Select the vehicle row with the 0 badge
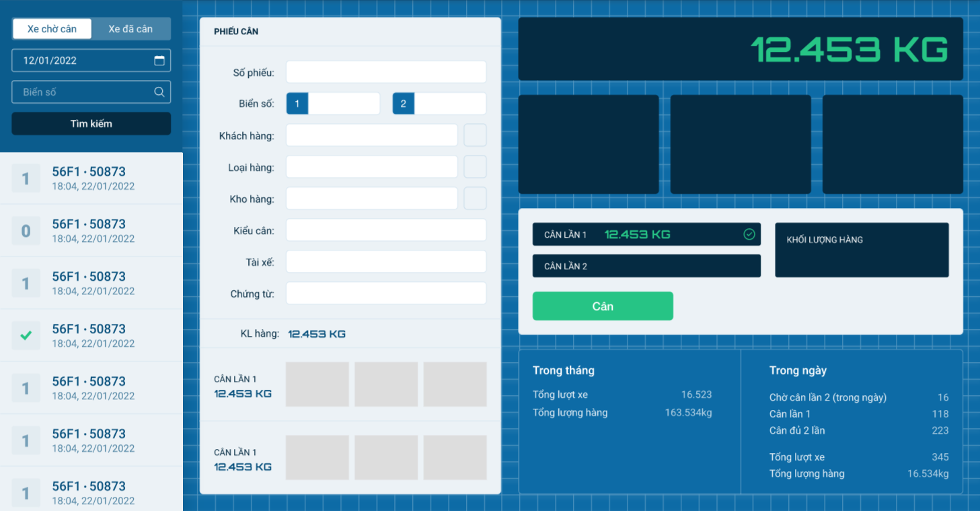980x511 pixels. pyautogui.click(x=91, y=230)
